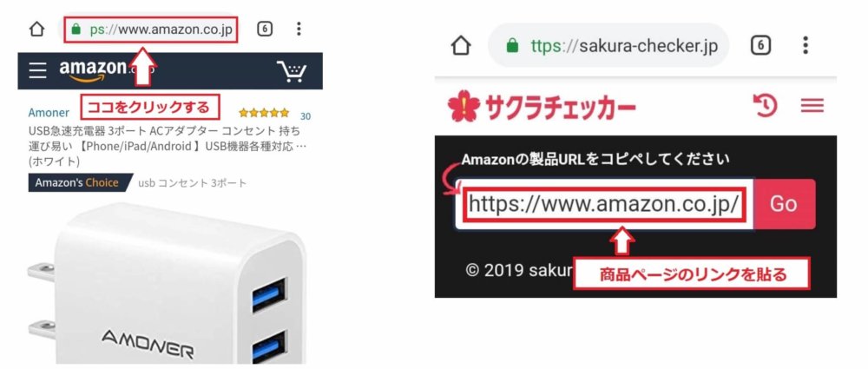Open three-dot menu in sakura-checker browser
The image size is (868, 369).
806,45
